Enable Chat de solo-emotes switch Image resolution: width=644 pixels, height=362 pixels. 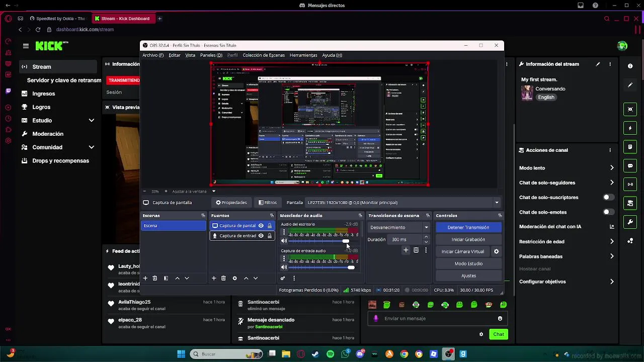pyautogui.click(x=608, y=212)
